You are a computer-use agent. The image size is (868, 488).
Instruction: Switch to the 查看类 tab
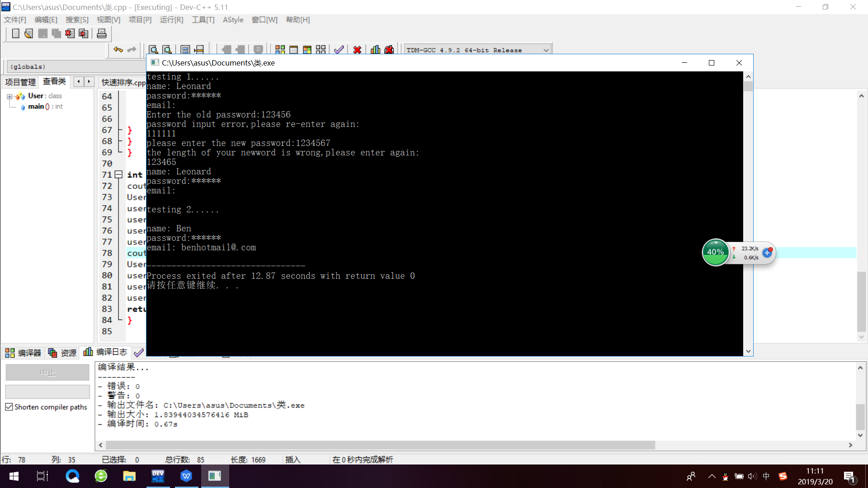tap(54, 81)
